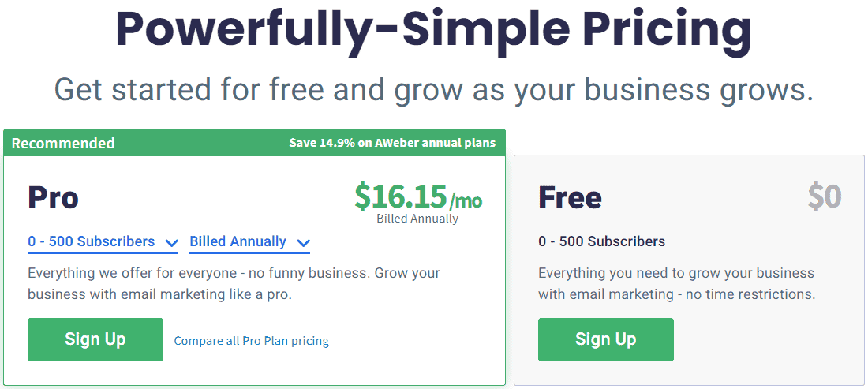The height and width of the screenshot is (389, 868).
Task: Select the Pro plan heading
Action: click(x=54, y=197)
